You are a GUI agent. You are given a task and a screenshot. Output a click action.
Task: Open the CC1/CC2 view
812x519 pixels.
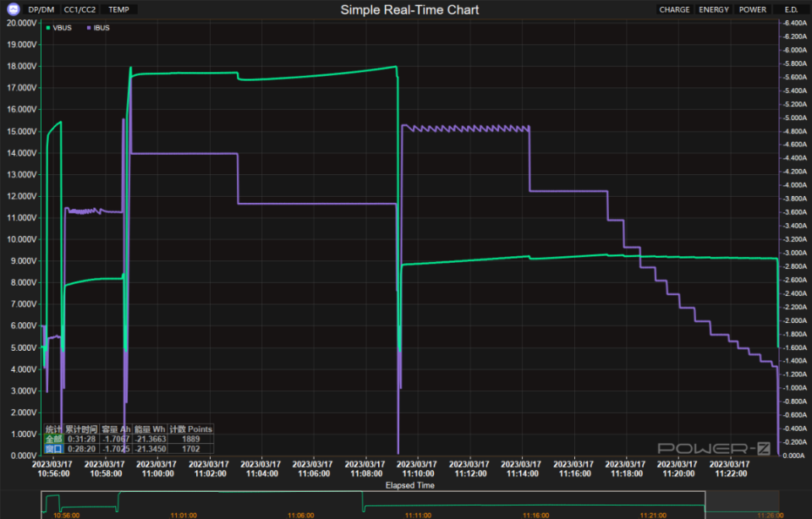[x=80, y=10]
